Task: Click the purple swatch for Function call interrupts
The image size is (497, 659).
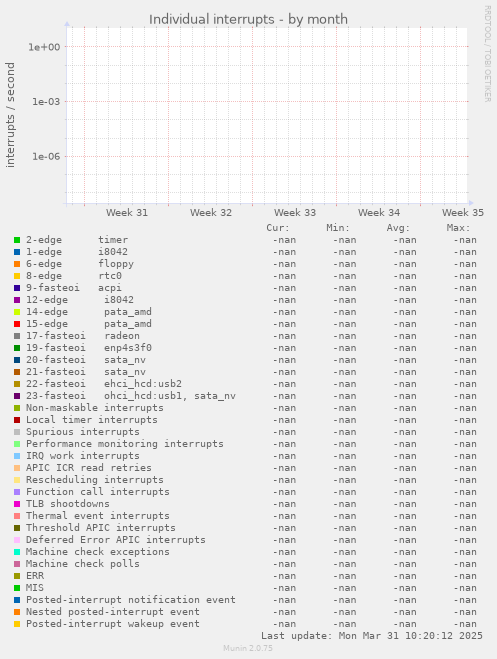Action: 17,492
